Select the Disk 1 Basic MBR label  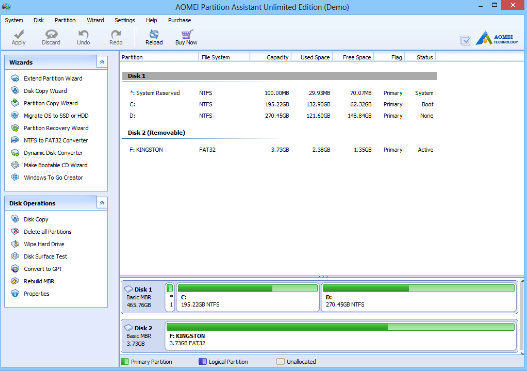(x=139, y=297)
